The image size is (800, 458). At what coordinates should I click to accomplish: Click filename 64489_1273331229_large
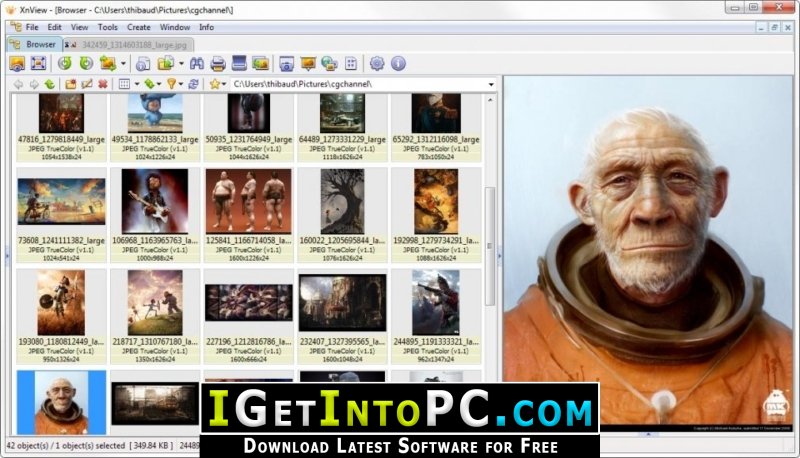342,139
